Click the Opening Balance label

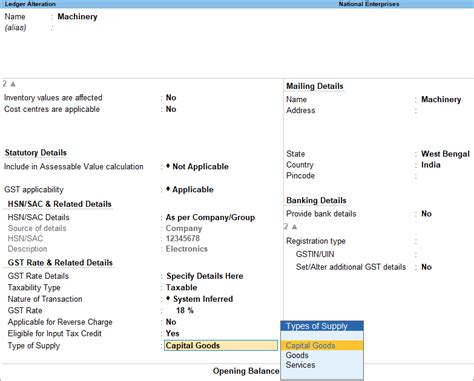[x=246, y=371]
